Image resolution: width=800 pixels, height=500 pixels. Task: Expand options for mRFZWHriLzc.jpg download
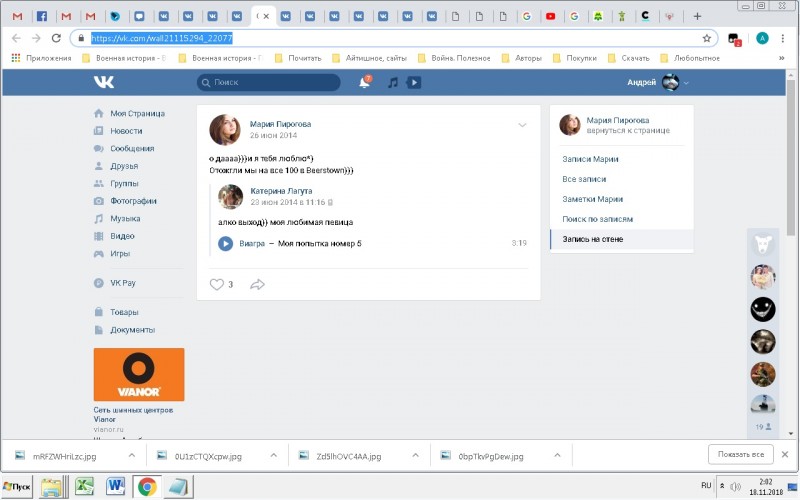[x=131, y=455]
